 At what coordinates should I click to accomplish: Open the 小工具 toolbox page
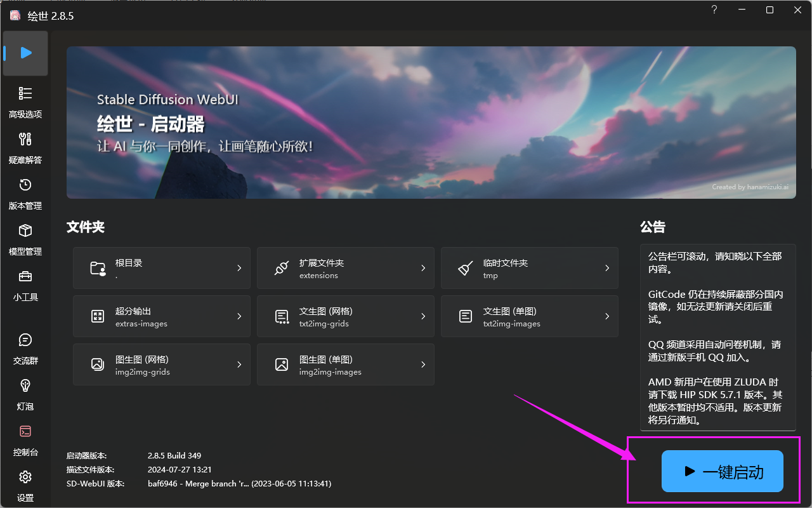[x=25, y=285]
